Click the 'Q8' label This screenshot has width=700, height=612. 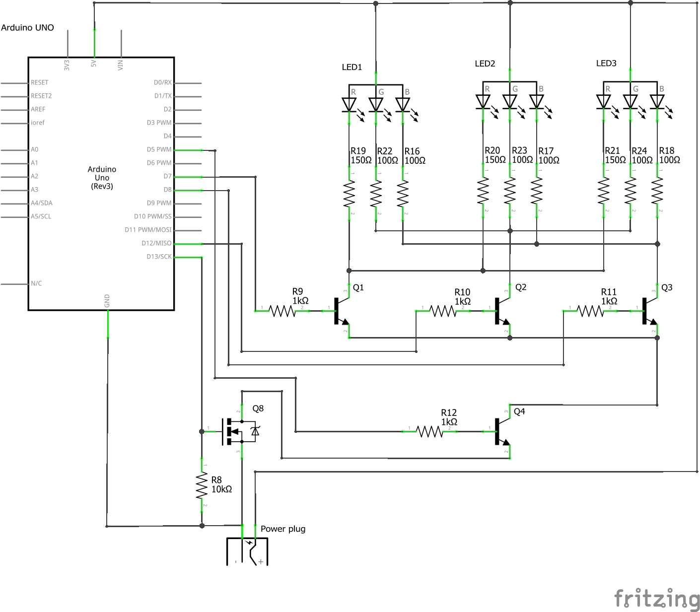(258, 408)
